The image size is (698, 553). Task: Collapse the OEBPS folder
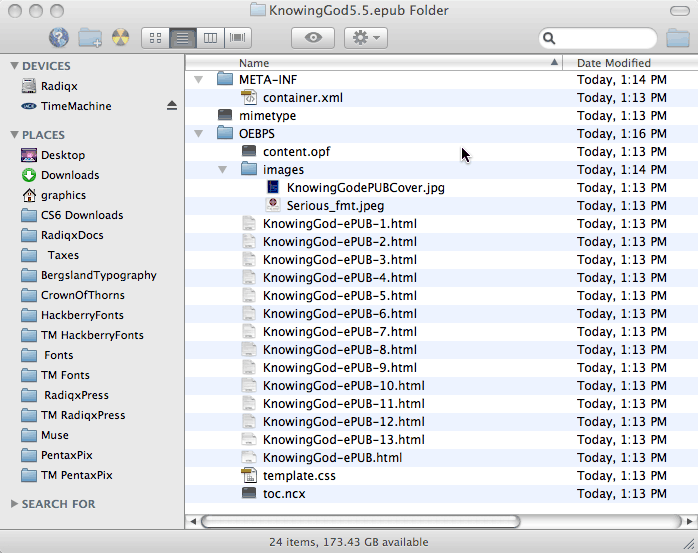click(x=199, y=134)
